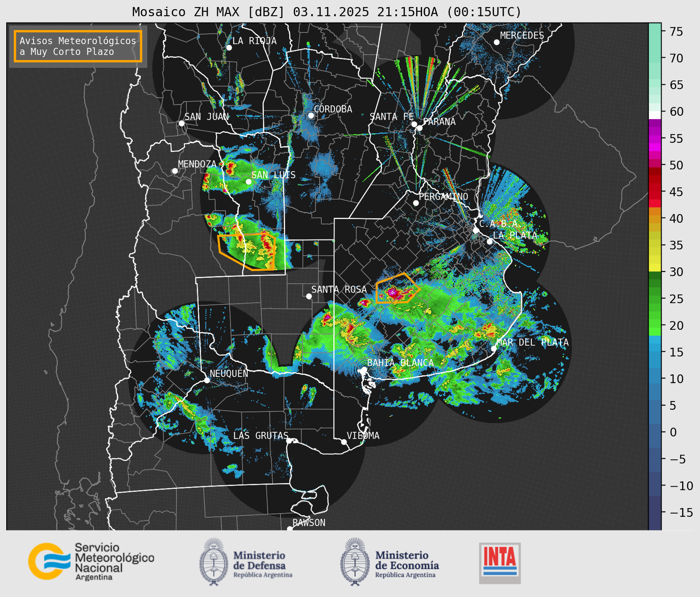Select the San Luis city marker

point(249,181)
